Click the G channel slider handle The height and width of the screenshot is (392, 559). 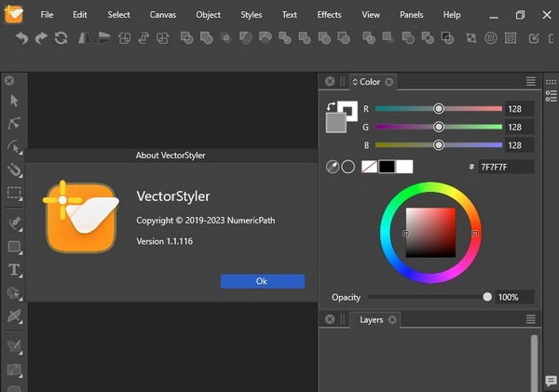(439, 127)
